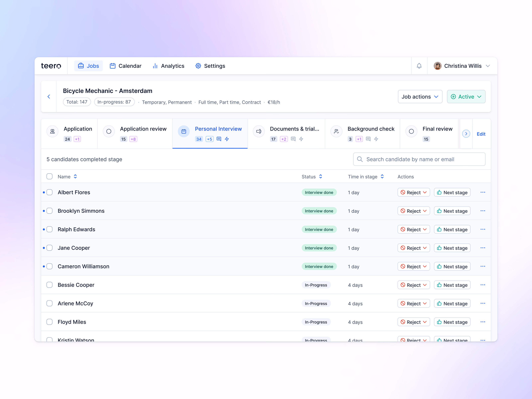The image size is (532, 399).
Task: Check the box for Albert Flores
Action: point(50,192)
